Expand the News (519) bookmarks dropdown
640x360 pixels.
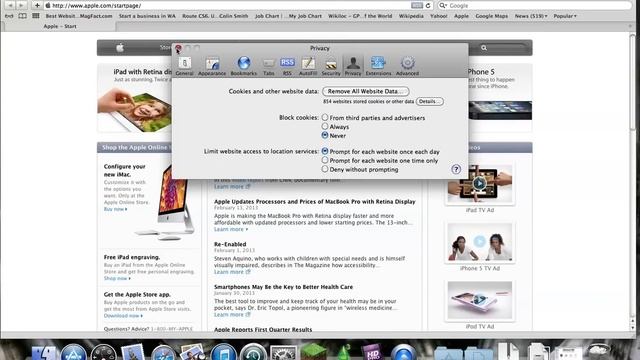tap(531, 16)
